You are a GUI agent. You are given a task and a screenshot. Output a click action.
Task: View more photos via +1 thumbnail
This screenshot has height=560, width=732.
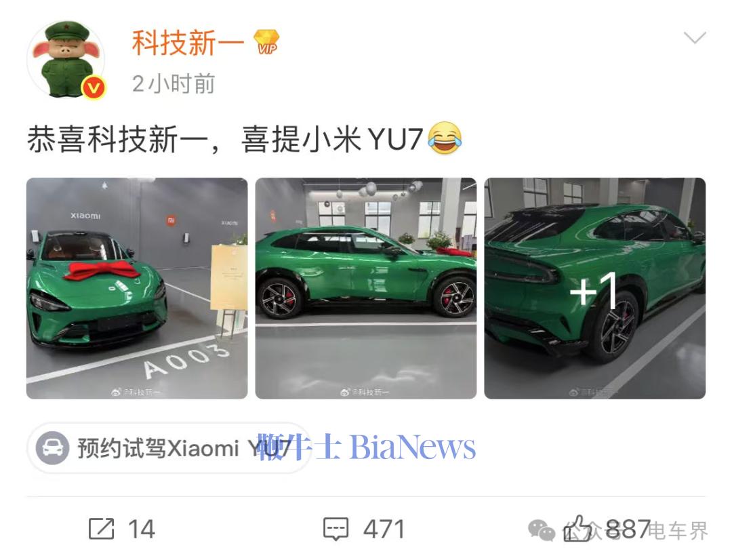click(x=595, y=288)
